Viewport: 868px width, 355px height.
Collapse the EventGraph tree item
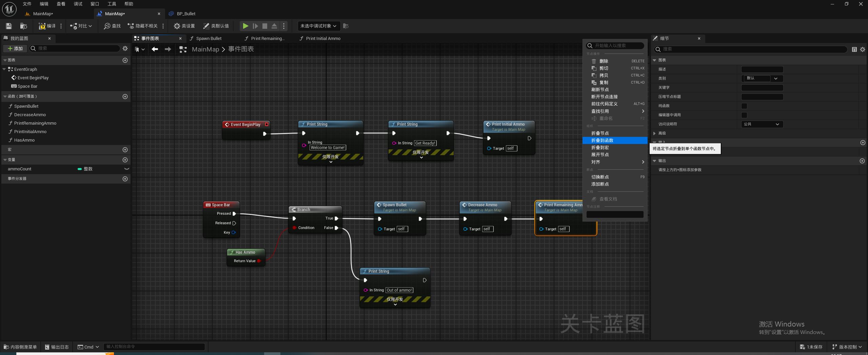[4, 69]
